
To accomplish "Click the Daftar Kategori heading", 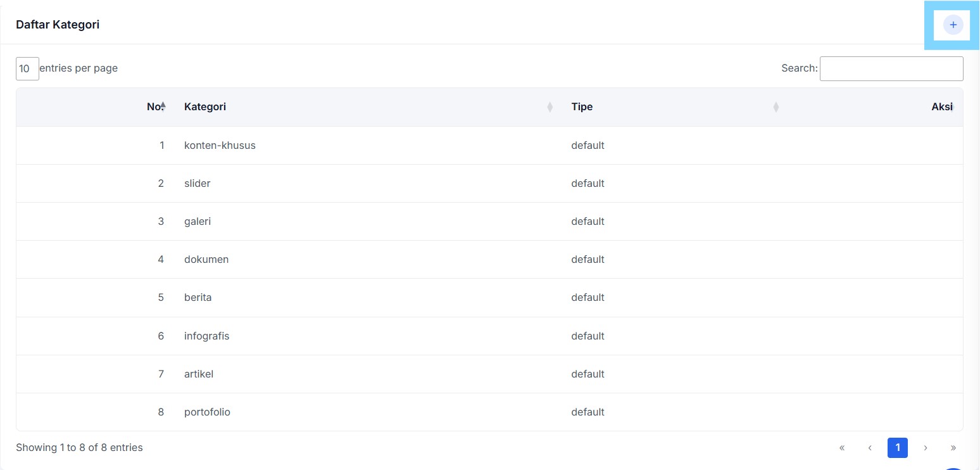I will pyautogui.click(x=58, y=25).
